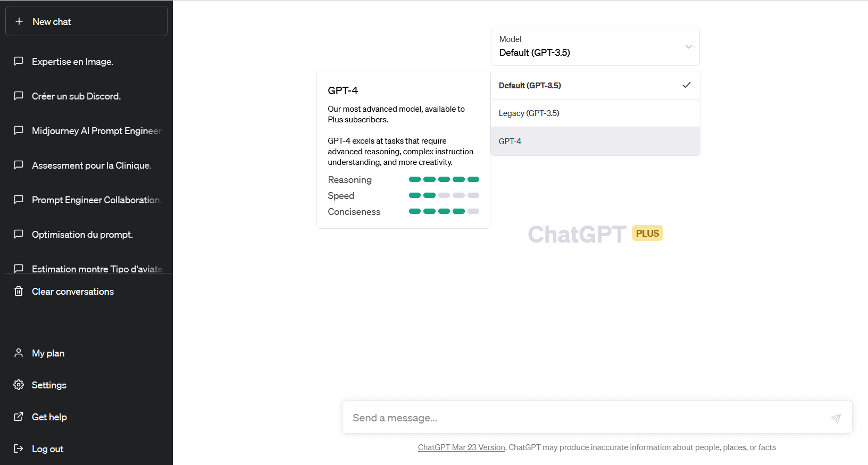Select Legacy (GPT-3.5) model option

pos(595,113)
